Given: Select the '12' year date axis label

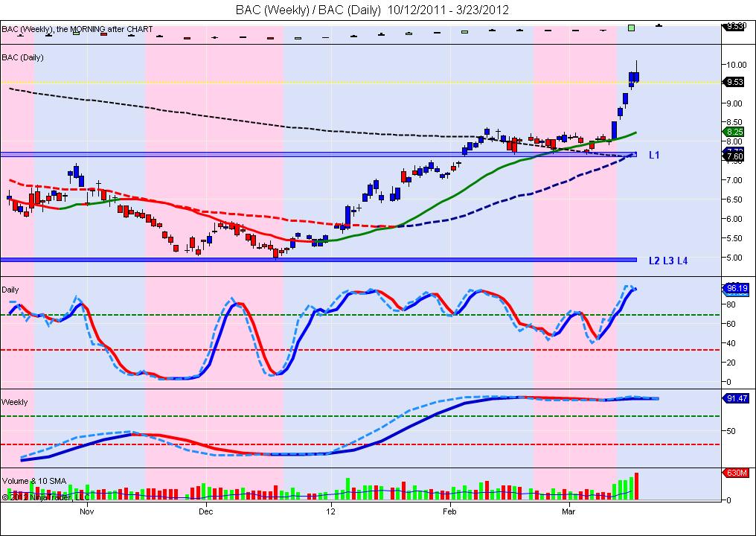Looking at the screenshot, I should tap(331, 511).
